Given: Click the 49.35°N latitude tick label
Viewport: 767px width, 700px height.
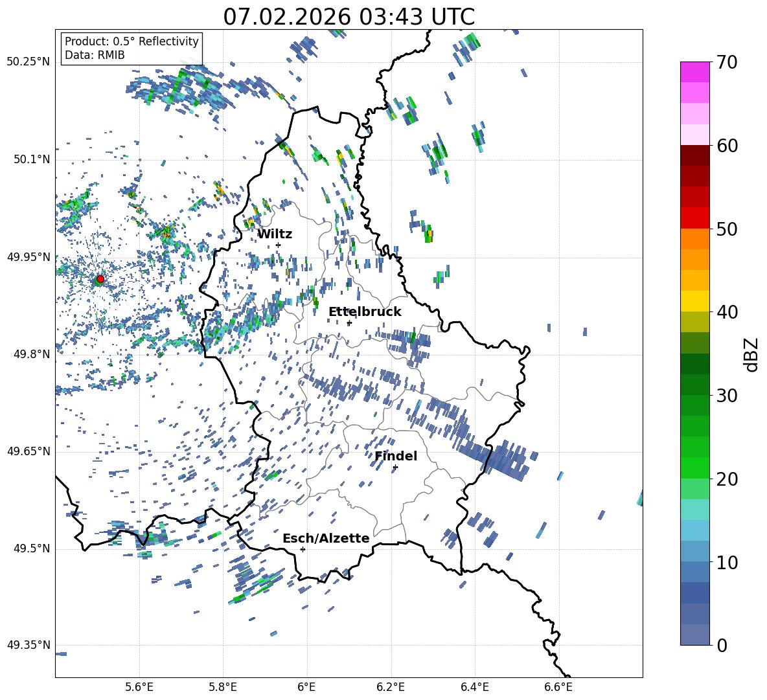Looking at the screenshot, I should coord(28,645).
